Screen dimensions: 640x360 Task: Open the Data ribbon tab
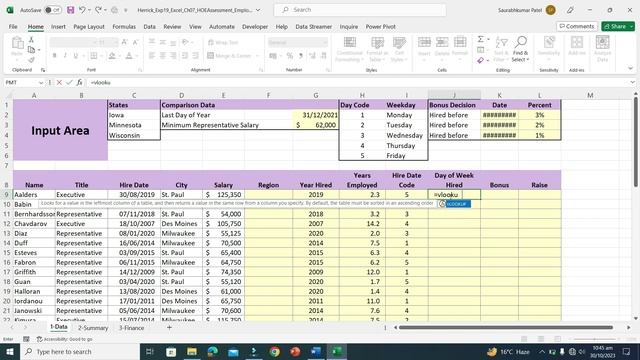pos(149,27)
